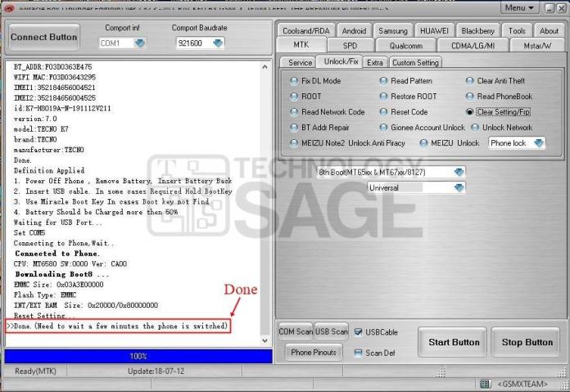Click the Stop Button
The image size is (570, 392).
click(527, 342)
